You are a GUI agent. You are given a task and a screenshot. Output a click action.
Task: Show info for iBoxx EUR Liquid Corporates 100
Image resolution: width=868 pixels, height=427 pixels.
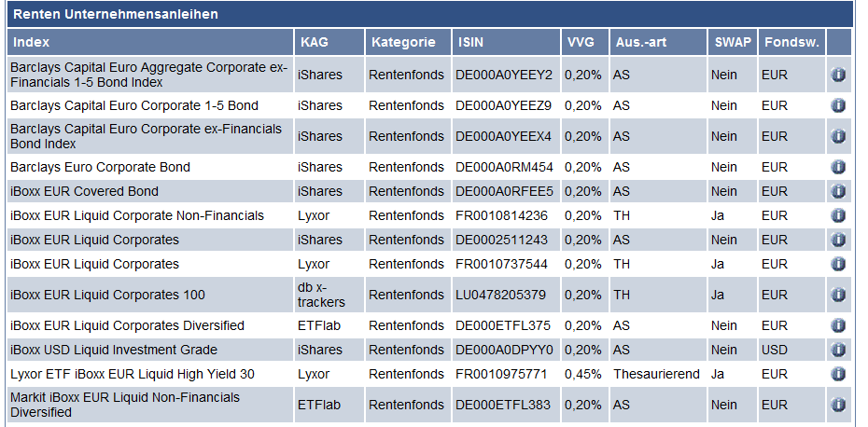pos(838,295)
